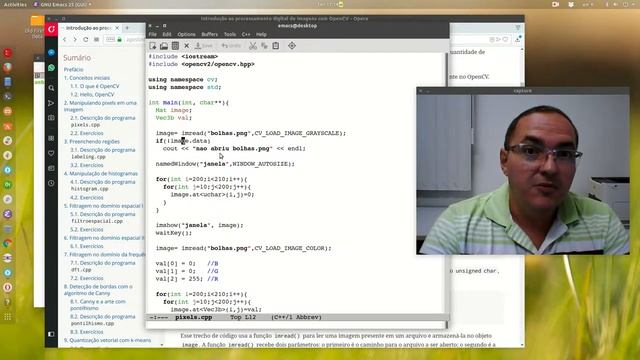Open the GNU Emacs application menu in top bar
Screen dimensions: 640x360
[62, 4]
